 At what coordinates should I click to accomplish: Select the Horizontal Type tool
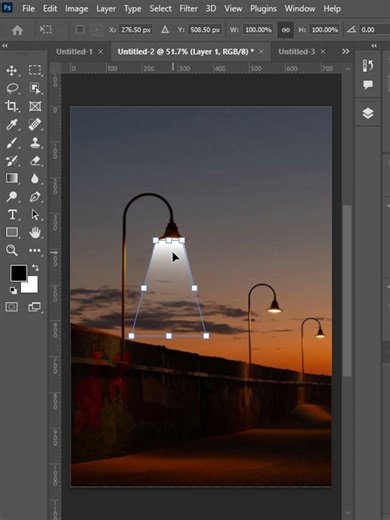12,214
